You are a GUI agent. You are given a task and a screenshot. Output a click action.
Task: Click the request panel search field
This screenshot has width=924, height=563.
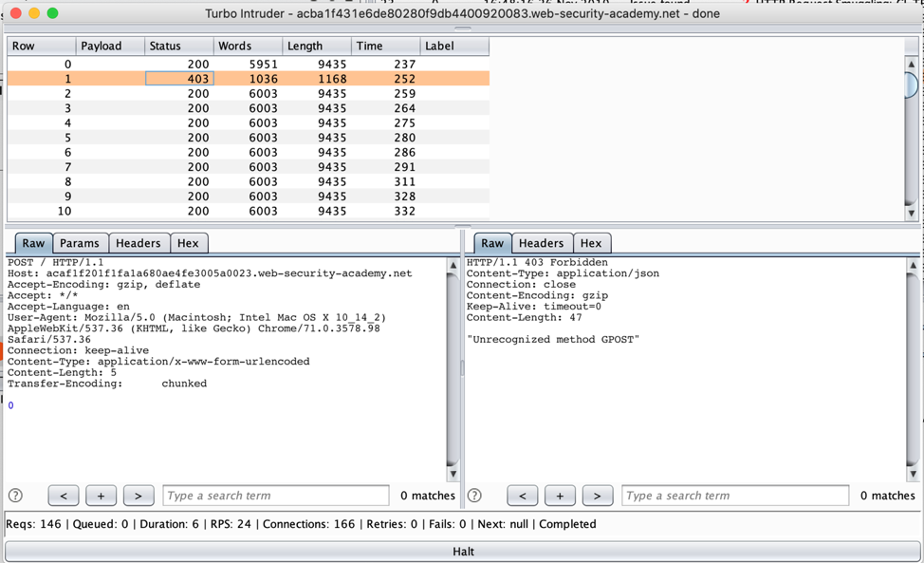click(x=275, y=495)
